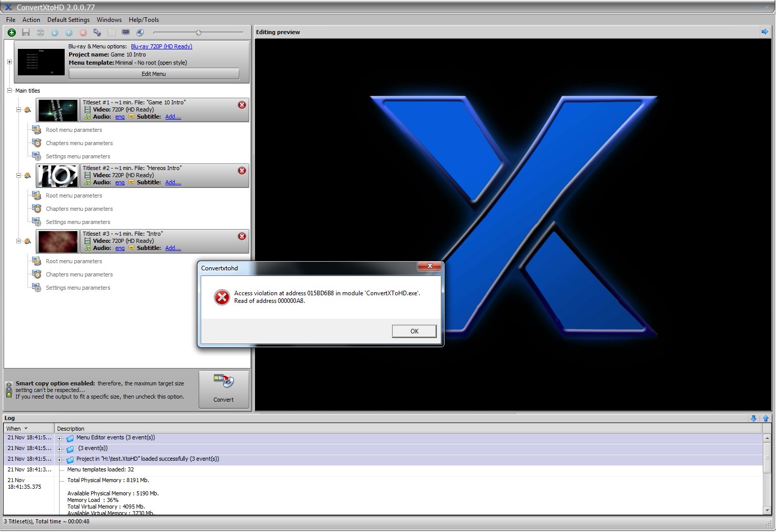Open settings with the wrench icon

(x=97, y=33)
